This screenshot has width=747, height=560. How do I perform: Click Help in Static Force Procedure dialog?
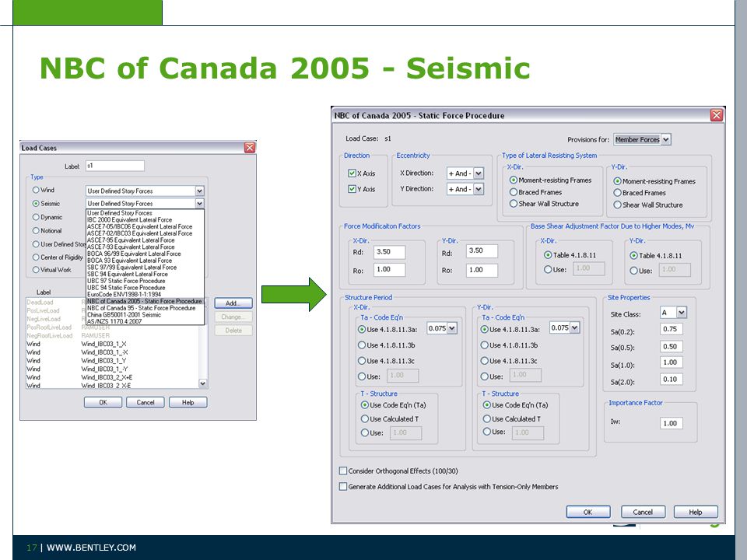click(x=696, y=512)
